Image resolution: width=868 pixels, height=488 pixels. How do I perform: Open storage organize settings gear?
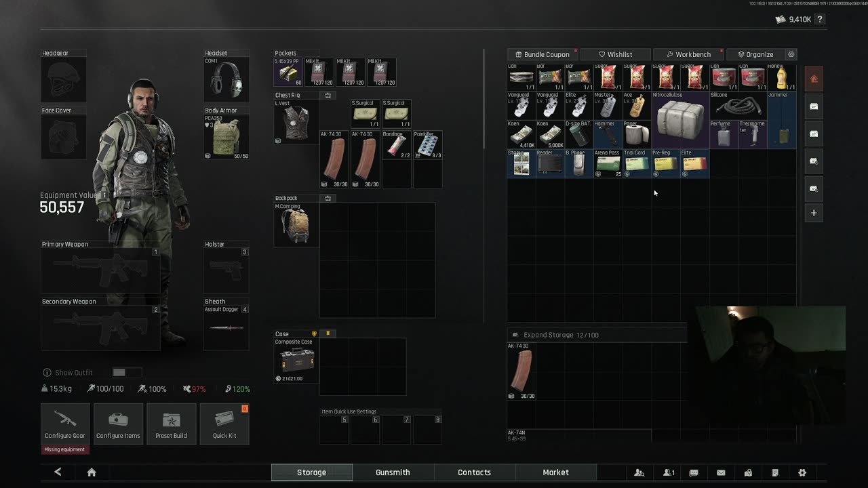point(791,54)
